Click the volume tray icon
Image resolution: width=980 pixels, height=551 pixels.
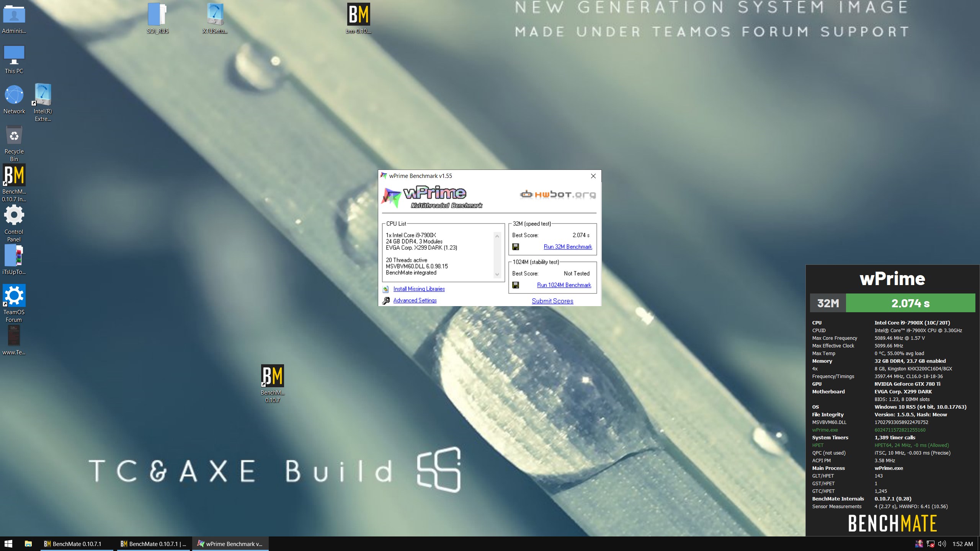tap(942, 544)
